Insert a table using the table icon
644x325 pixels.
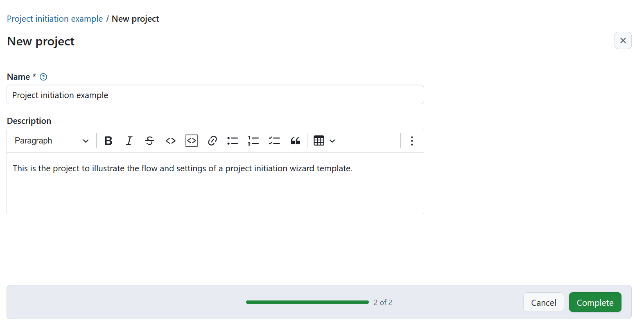(x=319, y=141)
